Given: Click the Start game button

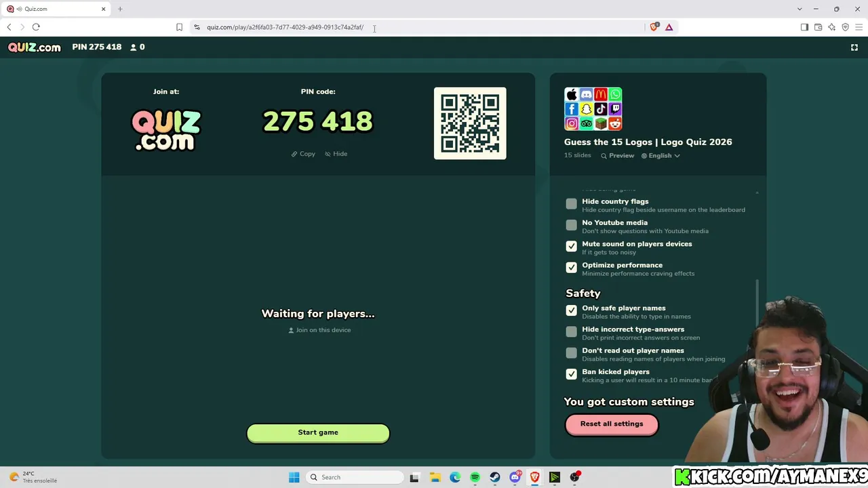Looking at the screenshot, I should 318,432.
